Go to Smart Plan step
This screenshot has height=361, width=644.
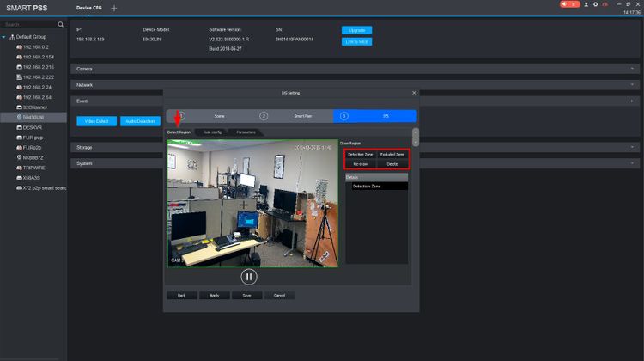pos(302,115)
